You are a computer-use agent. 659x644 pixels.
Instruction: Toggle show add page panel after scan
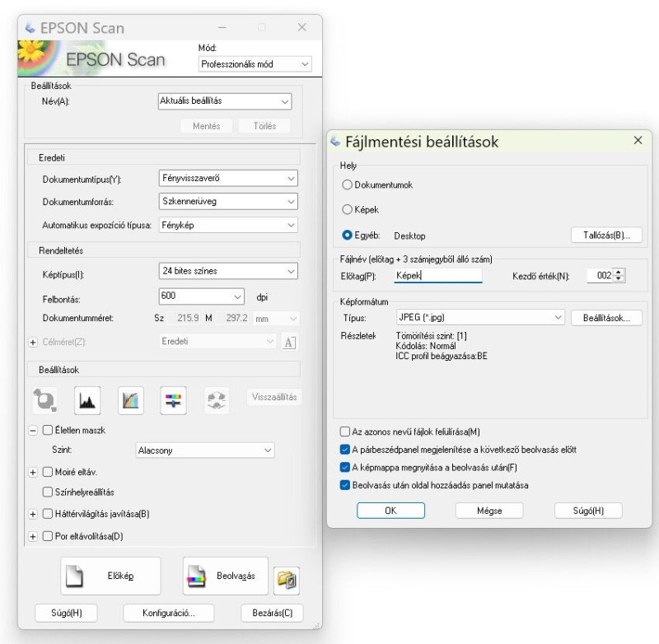344,485
